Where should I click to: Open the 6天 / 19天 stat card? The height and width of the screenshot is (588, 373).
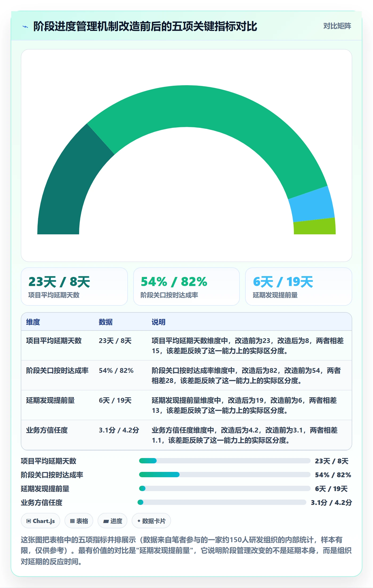pyautogui.click(x=299, y=287)
